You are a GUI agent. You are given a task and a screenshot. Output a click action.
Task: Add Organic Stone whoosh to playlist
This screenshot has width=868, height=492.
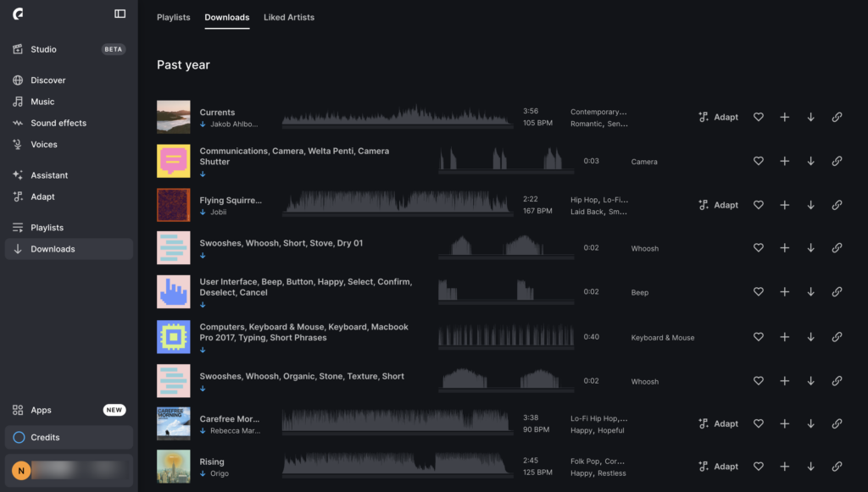tap(784, 381)
